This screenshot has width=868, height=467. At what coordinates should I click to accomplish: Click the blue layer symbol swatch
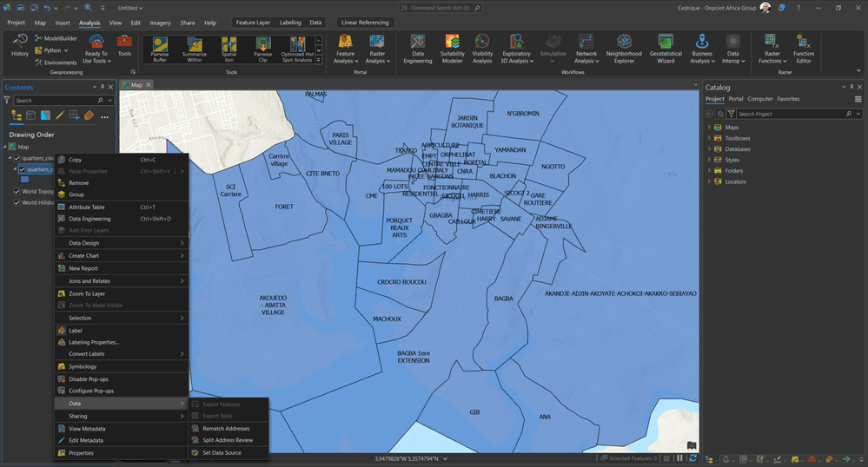[24, 180]
